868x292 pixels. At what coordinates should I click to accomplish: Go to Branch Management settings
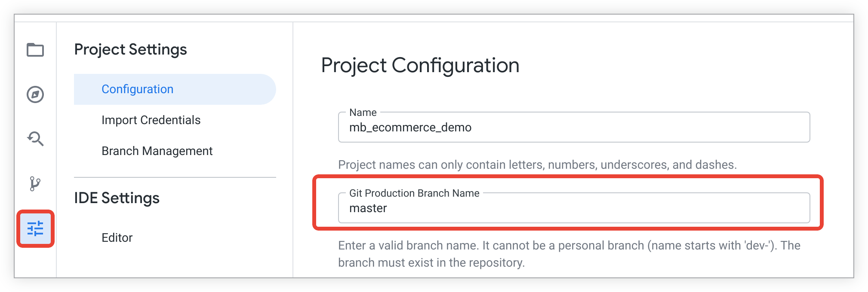tap(157, 151)
